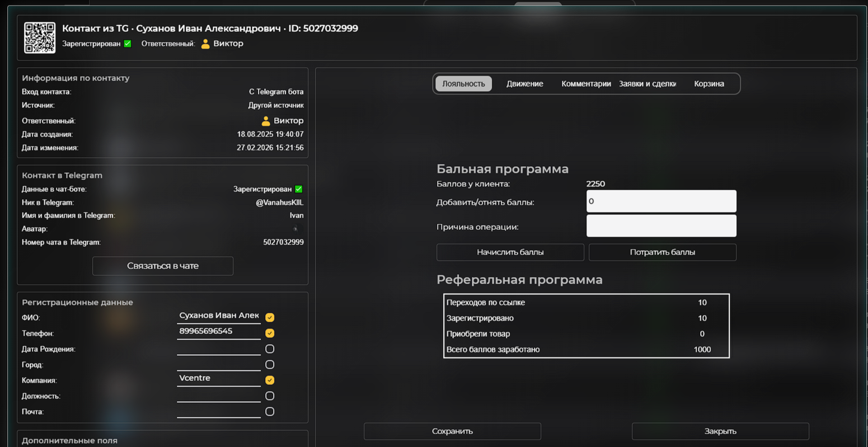Switch to the Движение tab
868x447 pixels.
click(525, 83)
